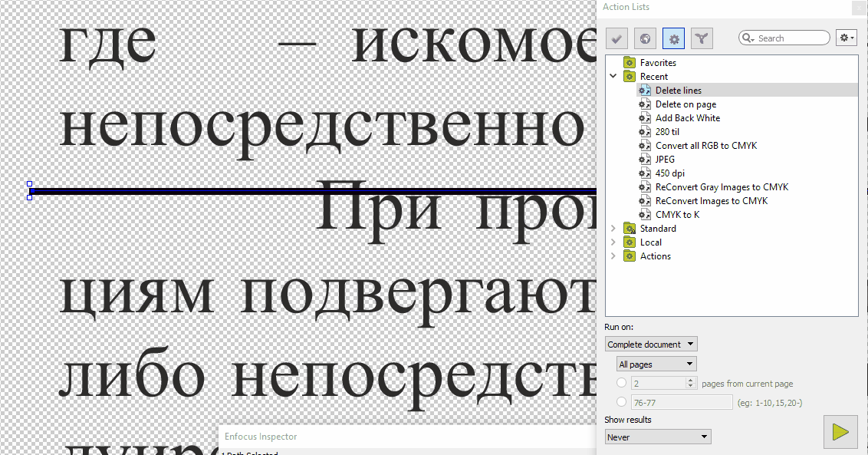Select ReConvert Gray Images to CMYK
868x455 pixels.
722,187
